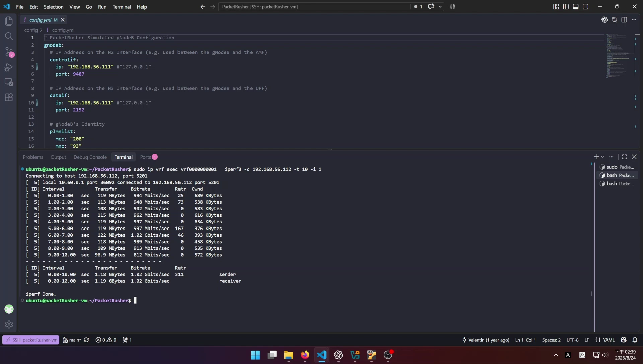643x364 pixels.
Task: Open the Copilot chat dropdown chevron
Action: pyautogui.click(x=440, y=7)
